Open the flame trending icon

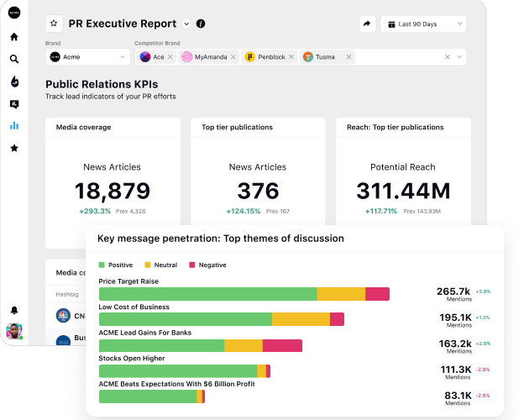click(15, 81)
